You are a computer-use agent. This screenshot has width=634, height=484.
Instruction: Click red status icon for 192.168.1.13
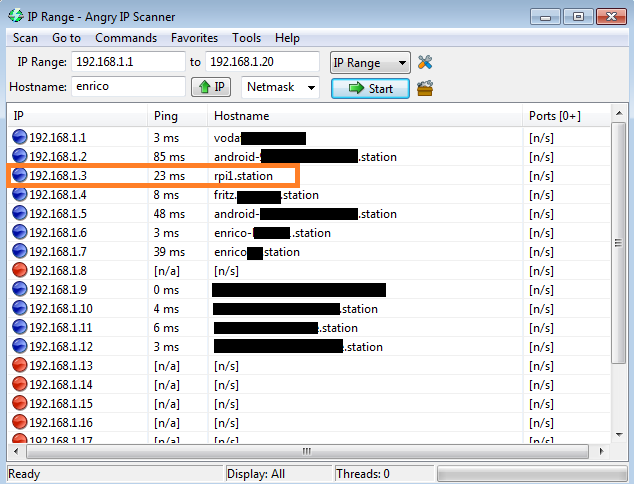[x=19, y=365]
